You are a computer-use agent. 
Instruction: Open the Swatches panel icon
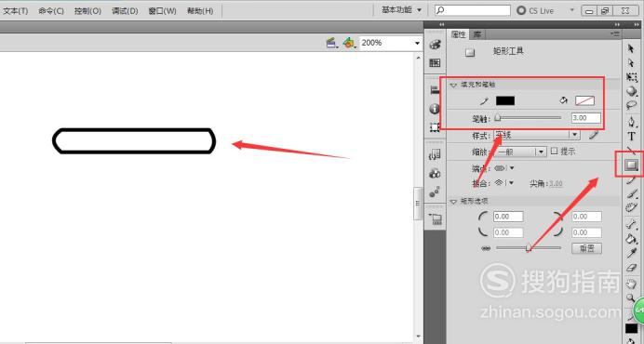435,63
